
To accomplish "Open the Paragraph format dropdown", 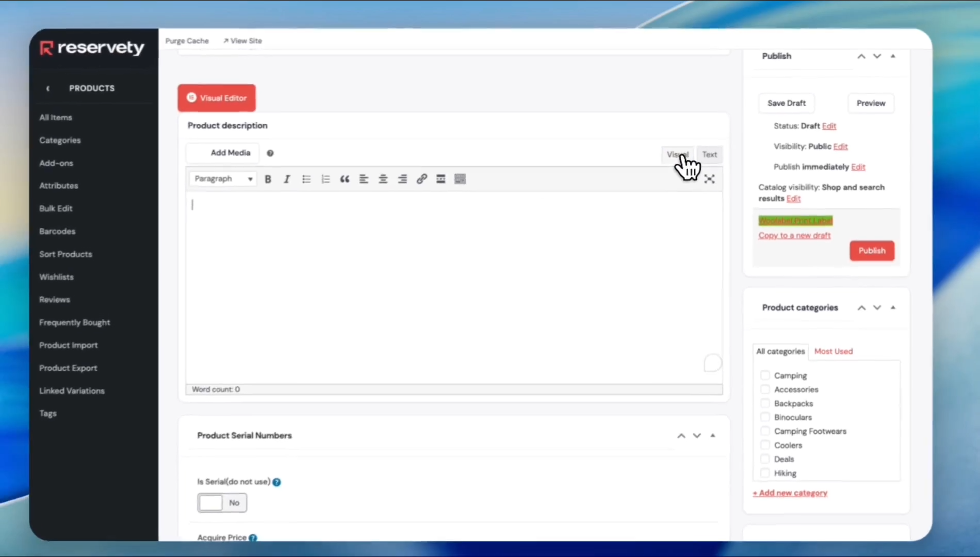I will coord(223,179).
